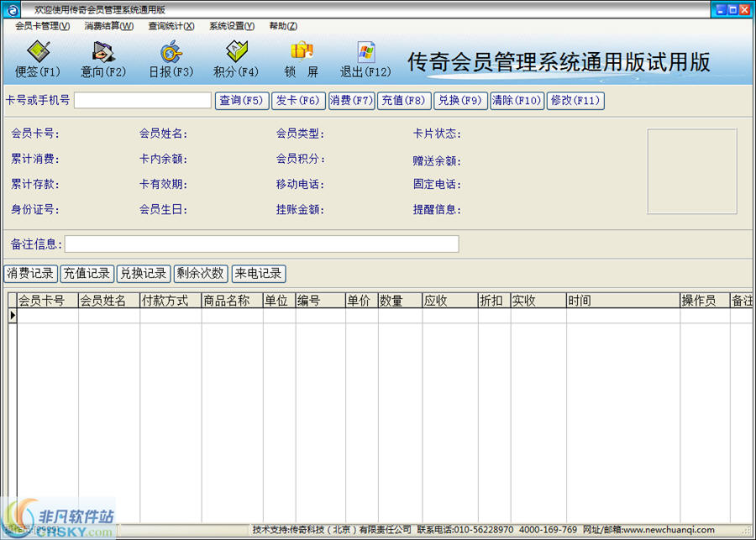This screenshot has height=540, width=756.
Task: Select the 实收 column header
Action: [x=538, y=301]
